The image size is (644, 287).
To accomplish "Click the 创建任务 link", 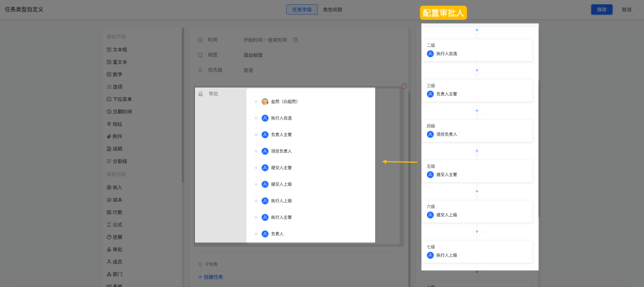I will tap(213, 277).
